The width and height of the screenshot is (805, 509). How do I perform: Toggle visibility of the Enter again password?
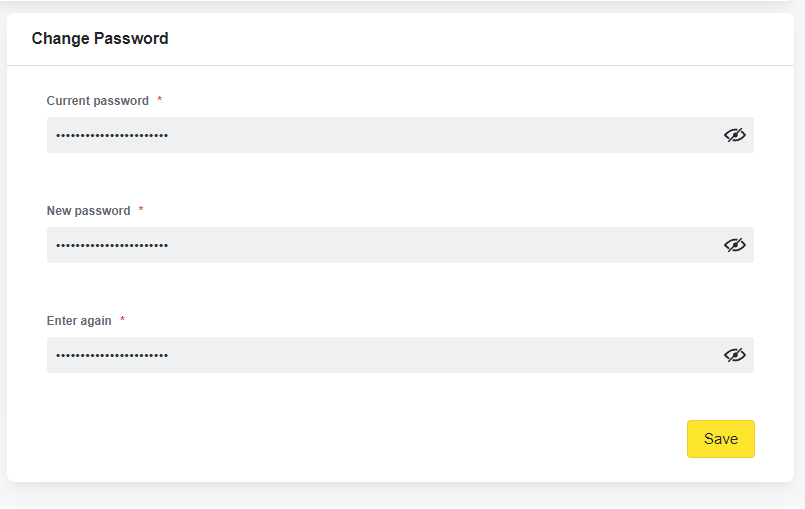pyautogui.click(x=735, y=355)
